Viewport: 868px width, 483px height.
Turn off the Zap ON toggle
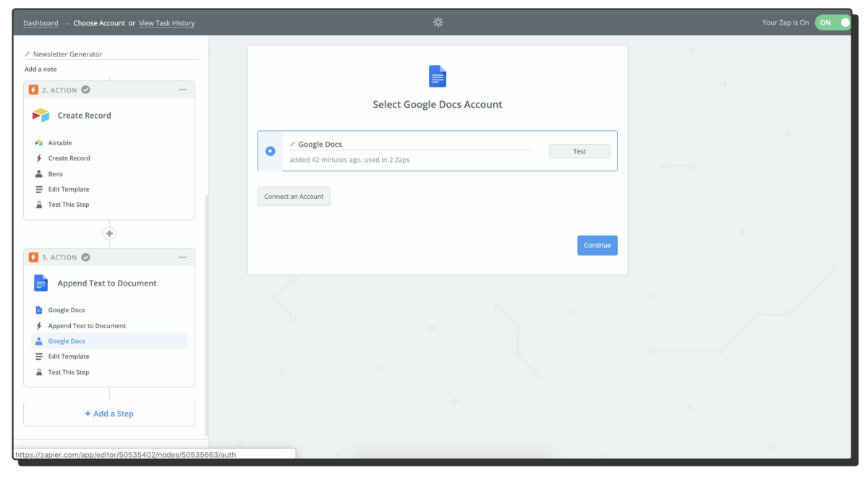(833, 22)
